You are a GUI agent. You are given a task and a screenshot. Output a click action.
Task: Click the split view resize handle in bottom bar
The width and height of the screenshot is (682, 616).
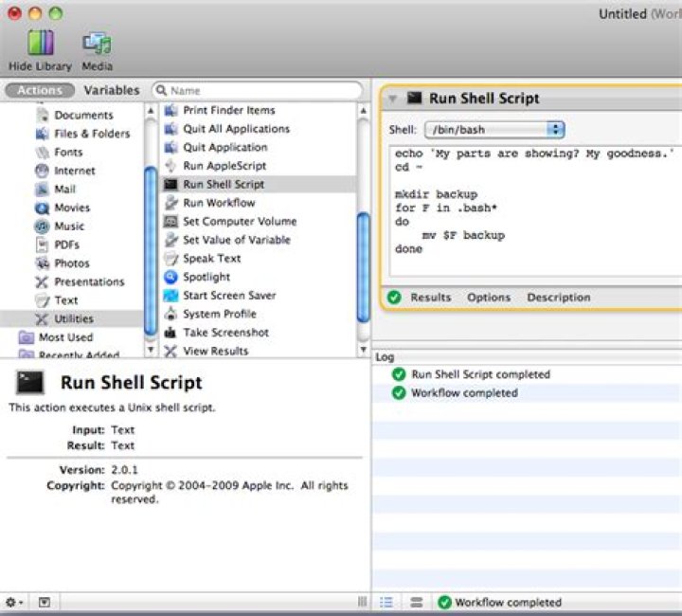tap(362, 602)
